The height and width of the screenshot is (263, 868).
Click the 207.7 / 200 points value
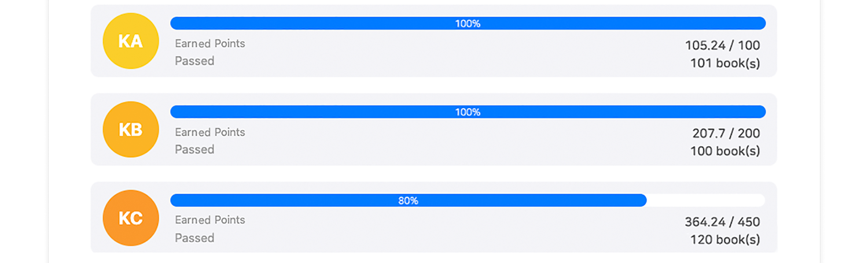click(x=726, y=134)
